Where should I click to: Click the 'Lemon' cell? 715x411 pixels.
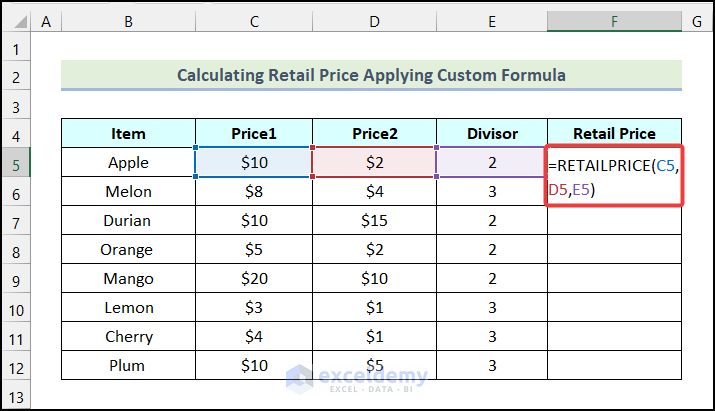129,307
